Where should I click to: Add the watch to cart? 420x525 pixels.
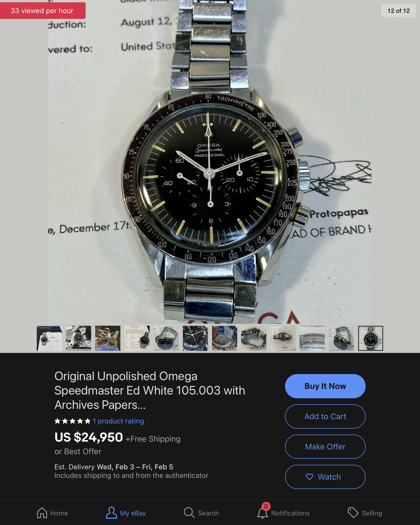(325, 416)
